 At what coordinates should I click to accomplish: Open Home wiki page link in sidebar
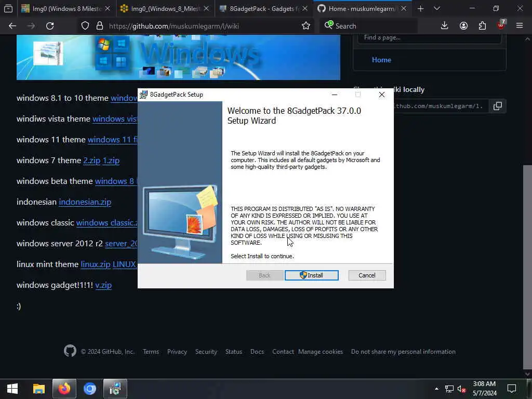point(381,60)
